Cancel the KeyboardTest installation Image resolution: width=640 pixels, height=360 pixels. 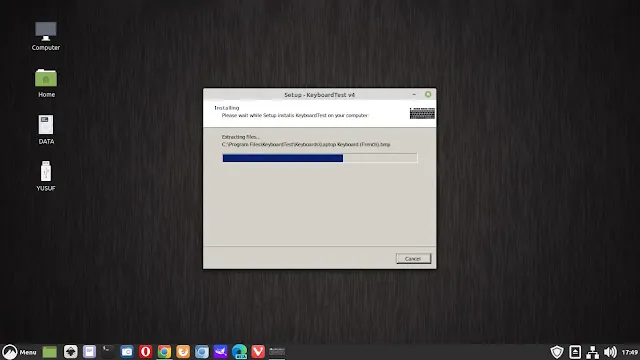[x=413, y=259]
